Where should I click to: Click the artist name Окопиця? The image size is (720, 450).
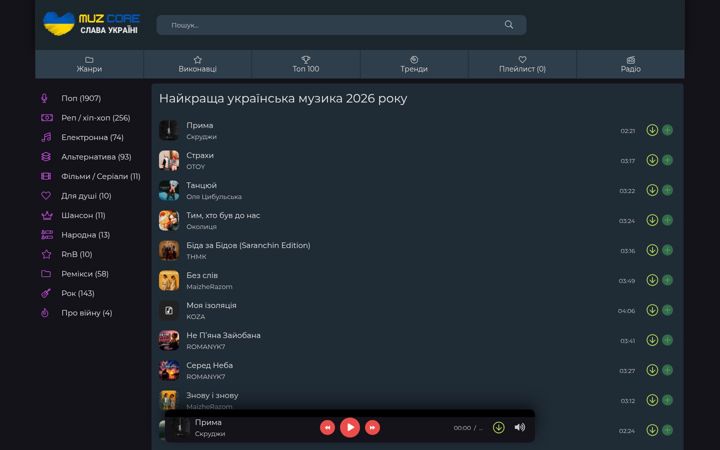click(201, 227)
